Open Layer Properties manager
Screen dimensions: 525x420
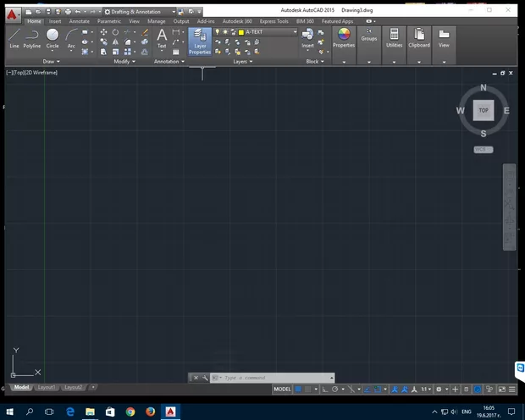pos(200,41)
